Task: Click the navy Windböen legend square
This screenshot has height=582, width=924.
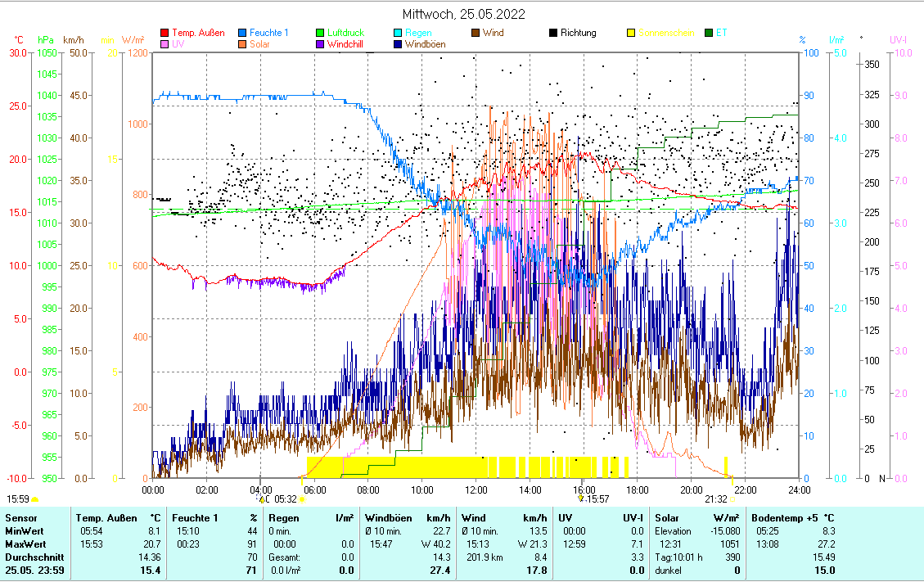Action: click(x=398, y=44)
